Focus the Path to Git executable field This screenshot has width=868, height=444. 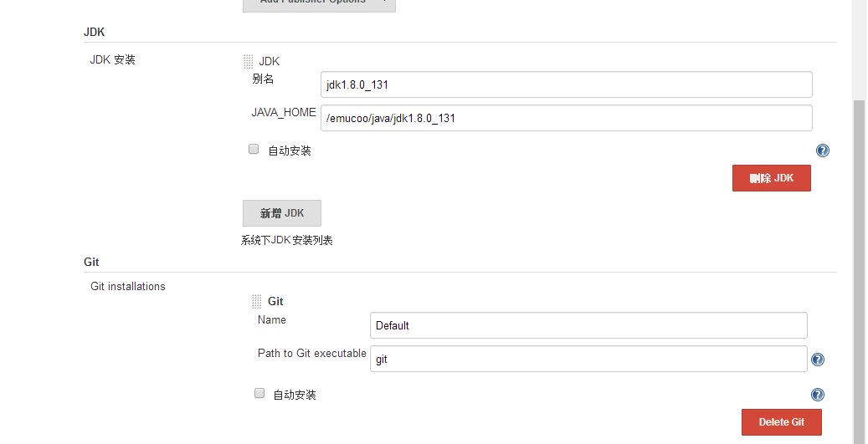588,359
